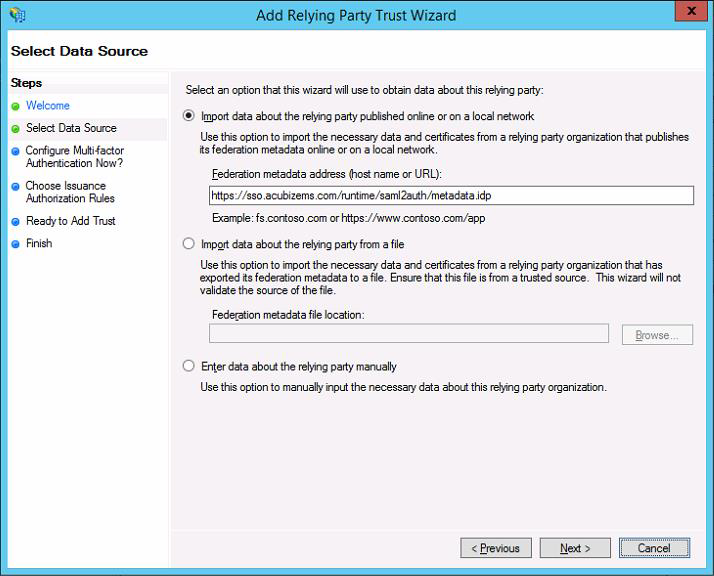The height and width of the screenshot is (576, 714).
Task: Click the disabled Browse button
Action: 657,335
